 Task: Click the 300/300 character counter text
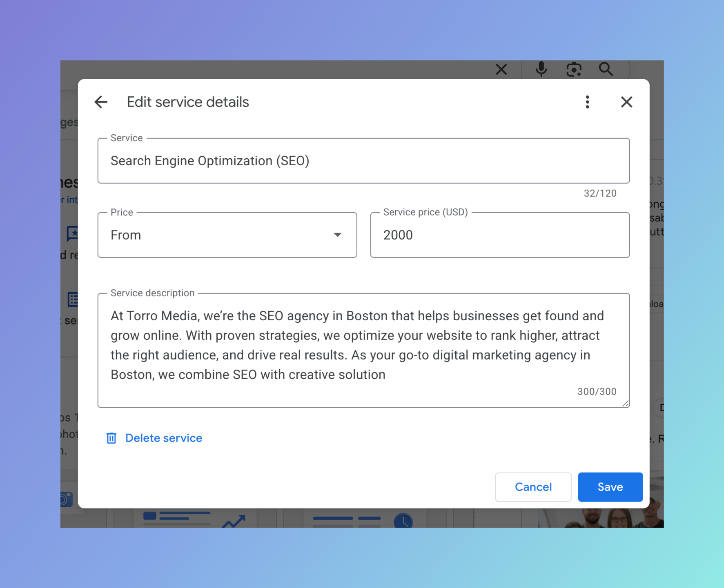click(597, 392)
